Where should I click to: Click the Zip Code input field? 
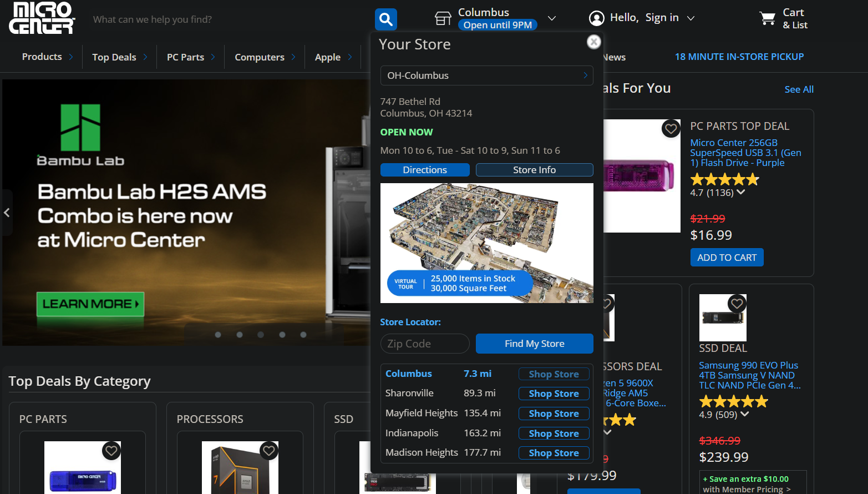coord(425,344)
